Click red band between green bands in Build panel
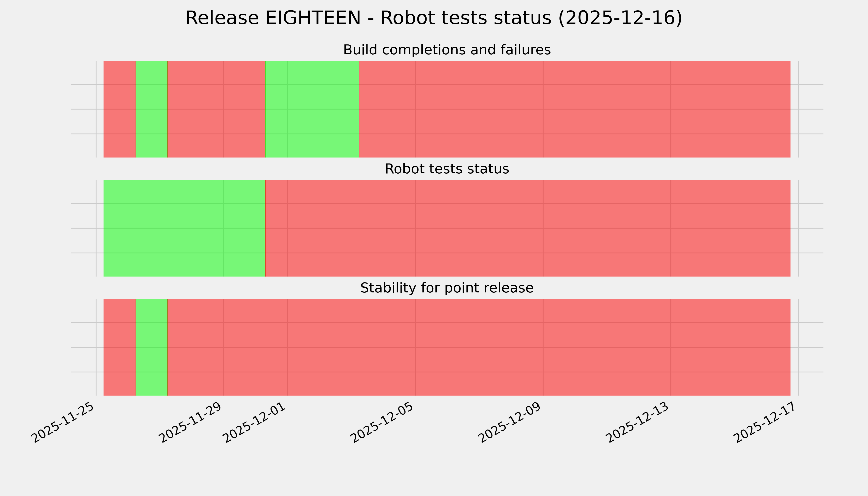868x496 pixels. [216, 109]
